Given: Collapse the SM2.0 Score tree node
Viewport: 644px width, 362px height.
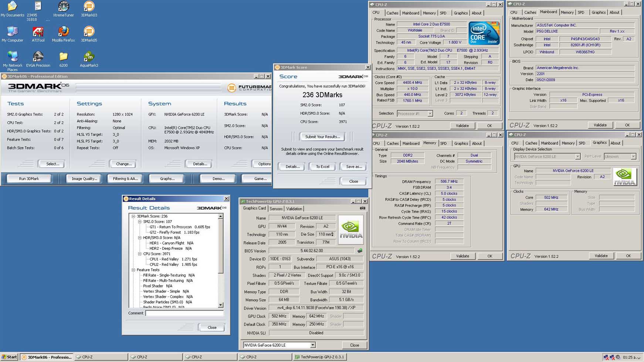Looking at the screenshot, I should [140, 222].
